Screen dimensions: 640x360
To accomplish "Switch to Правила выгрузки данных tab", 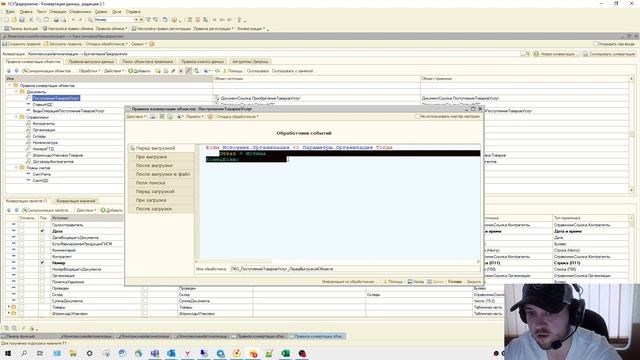I will pos(91,62).
